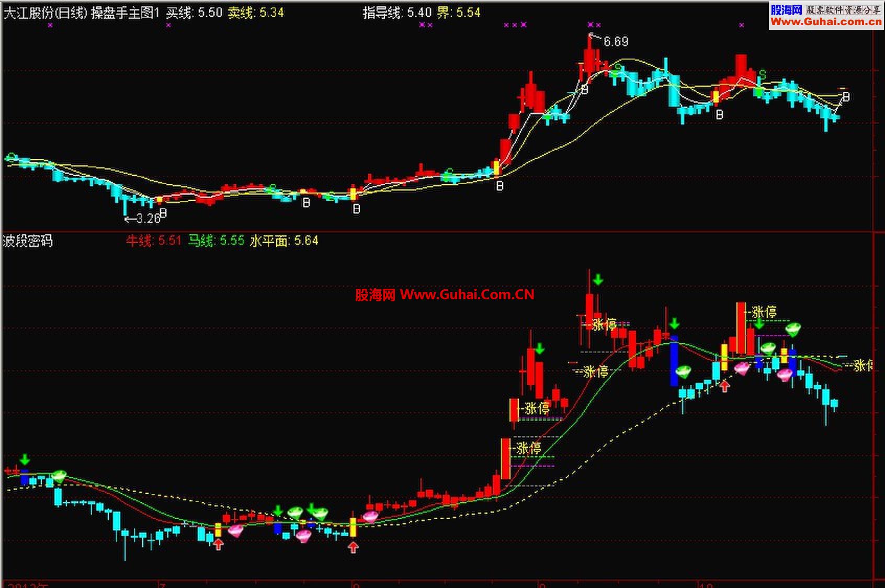Click the 水平面: 5.64 legend value
The height and width of the screenshot is (588, 885).
click(x=284, y=241)
